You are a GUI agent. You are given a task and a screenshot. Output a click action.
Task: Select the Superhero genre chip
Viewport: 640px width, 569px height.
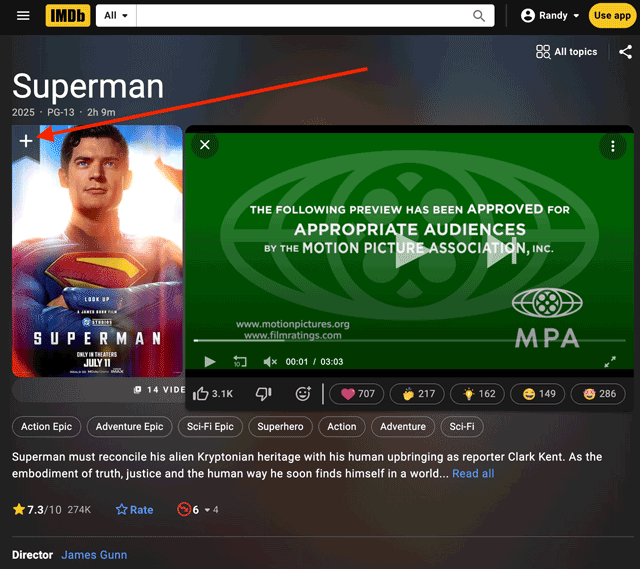tap(280, 427)
